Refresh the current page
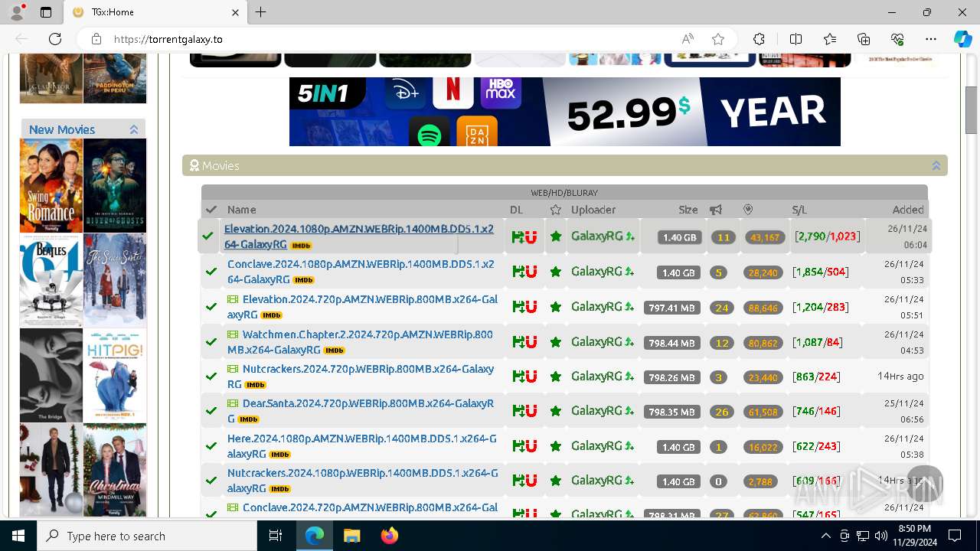This screenshot has width=980, height=551. pos(55,39)
